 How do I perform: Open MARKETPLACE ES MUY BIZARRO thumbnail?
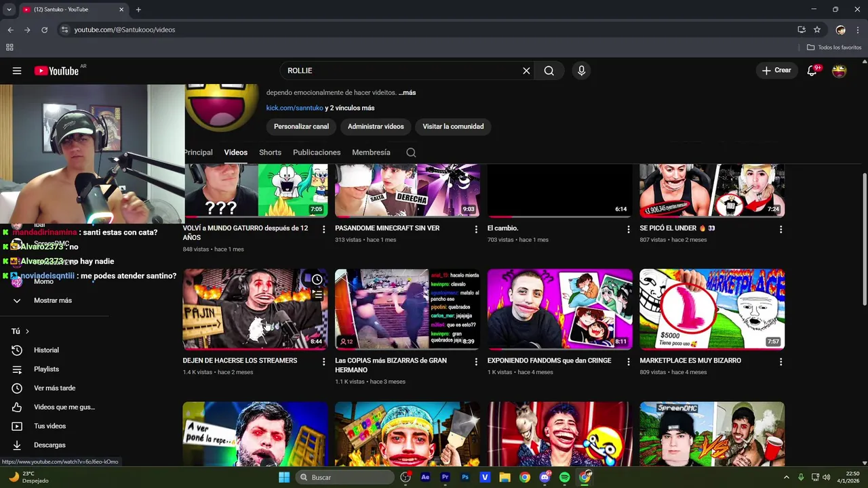click(x=712, y=309)
